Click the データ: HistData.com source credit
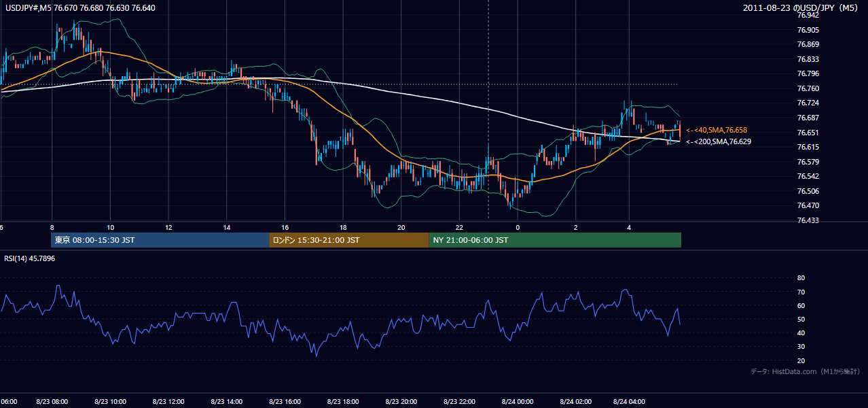Image resolution: width=868 pixels, height=408 pixels. pos(806,371)
